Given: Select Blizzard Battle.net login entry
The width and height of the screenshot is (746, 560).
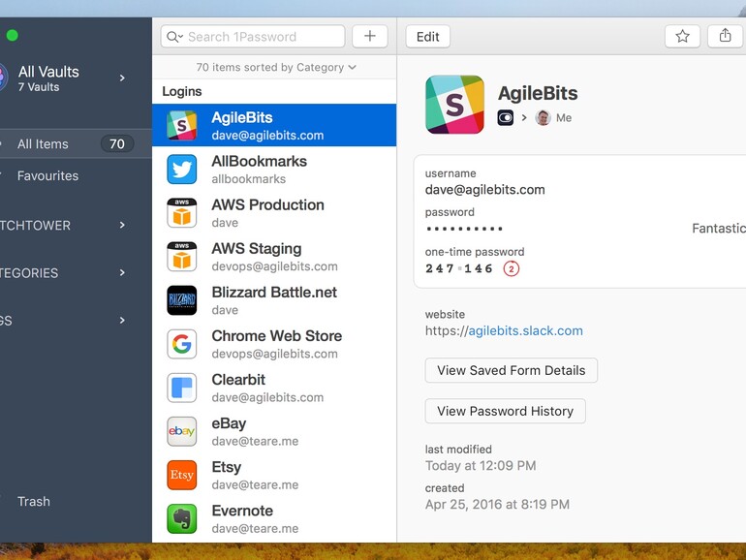Looking at the screenshot, I should [x=274, y=300].
